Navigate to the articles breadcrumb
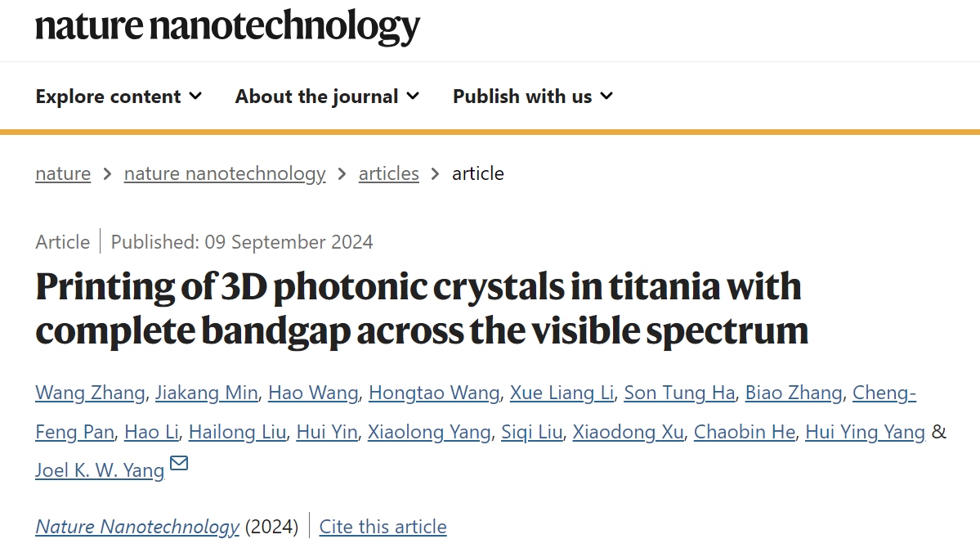 tap(389, 173)
